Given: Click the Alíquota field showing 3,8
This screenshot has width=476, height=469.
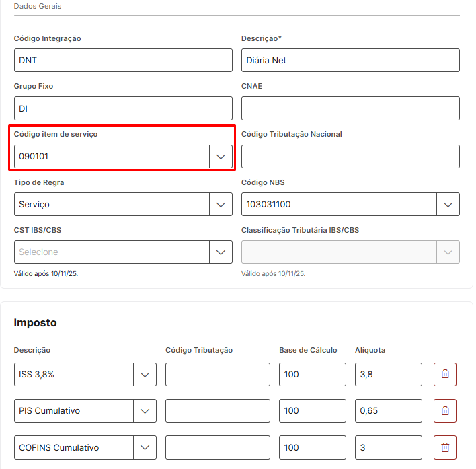Looking at the screenshot, I should point(388,375).
